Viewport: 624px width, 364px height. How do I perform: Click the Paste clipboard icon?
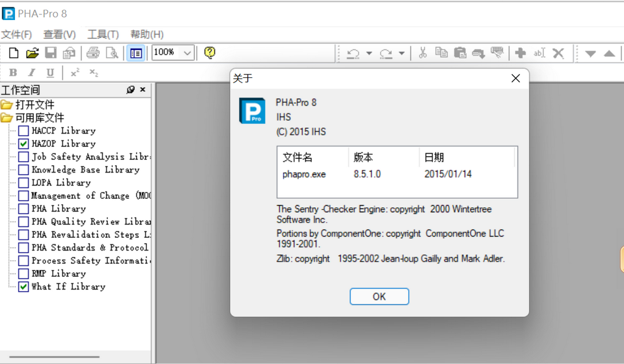pyautogui.click(x=460, y=53)
